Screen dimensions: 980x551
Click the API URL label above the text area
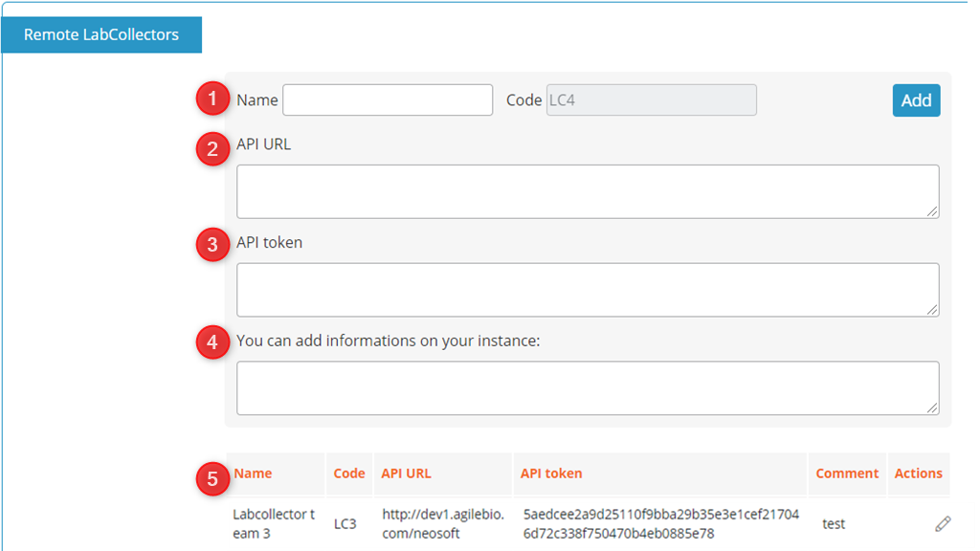[263, 144]
